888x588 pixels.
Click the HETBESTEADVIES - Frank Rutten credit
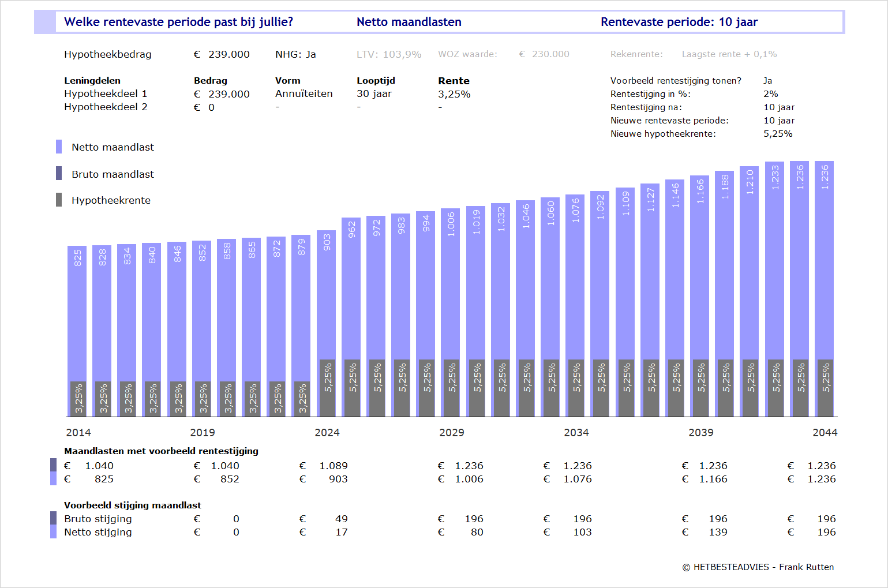758,567
